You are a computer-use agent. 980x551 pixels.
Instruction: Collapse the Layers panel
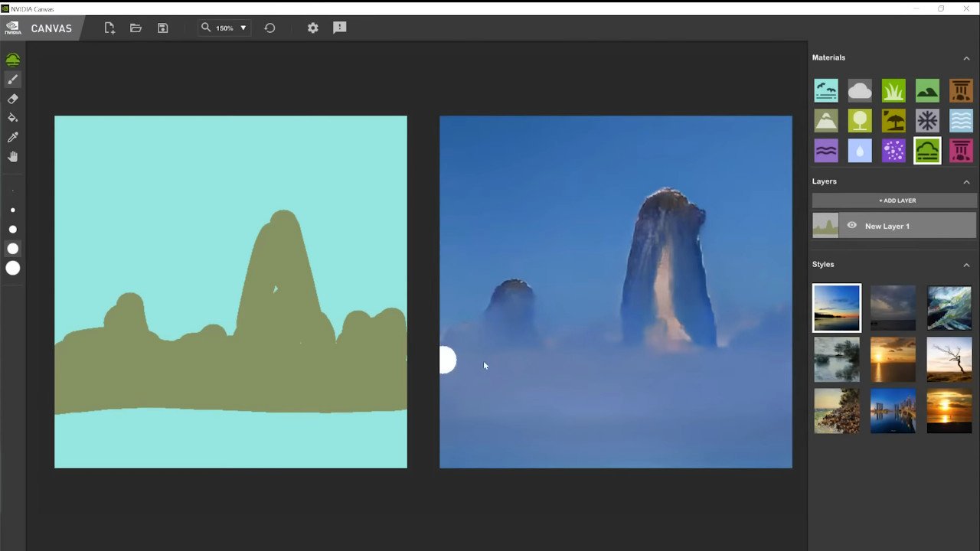[x=966, y=182]
